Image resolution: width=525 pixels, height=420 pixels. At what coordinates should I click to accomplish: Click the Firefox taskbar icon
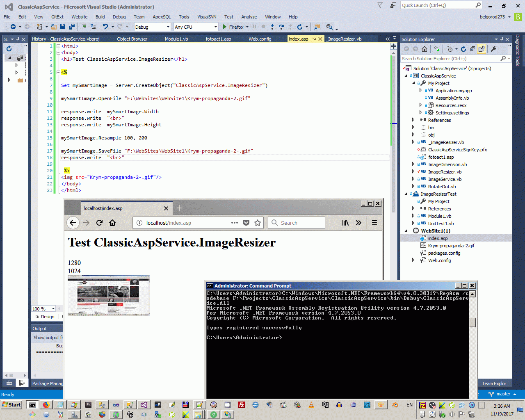click(46, 405)
